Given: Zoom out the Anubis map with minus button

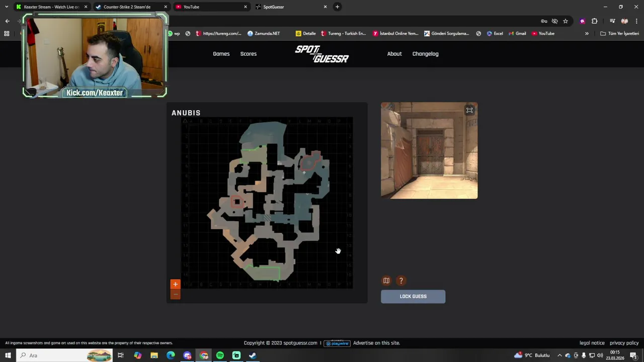Looking at the screenshot, I should pyautogui.click(x=175, y=295).
